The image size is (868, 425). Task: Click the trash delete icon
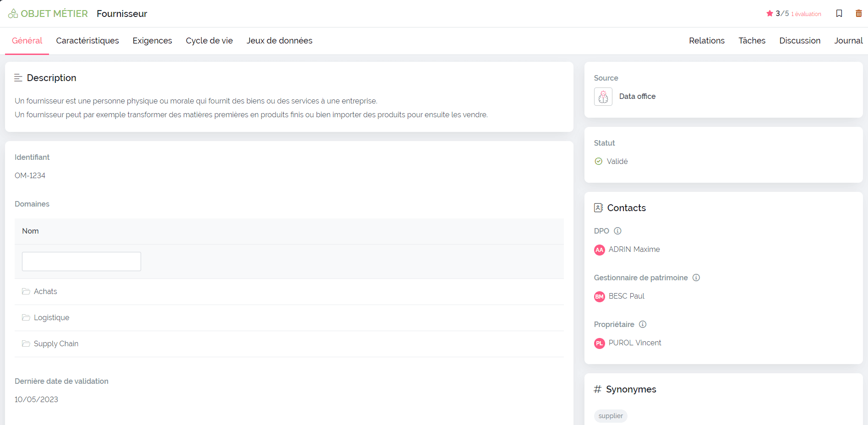(858, 13)
